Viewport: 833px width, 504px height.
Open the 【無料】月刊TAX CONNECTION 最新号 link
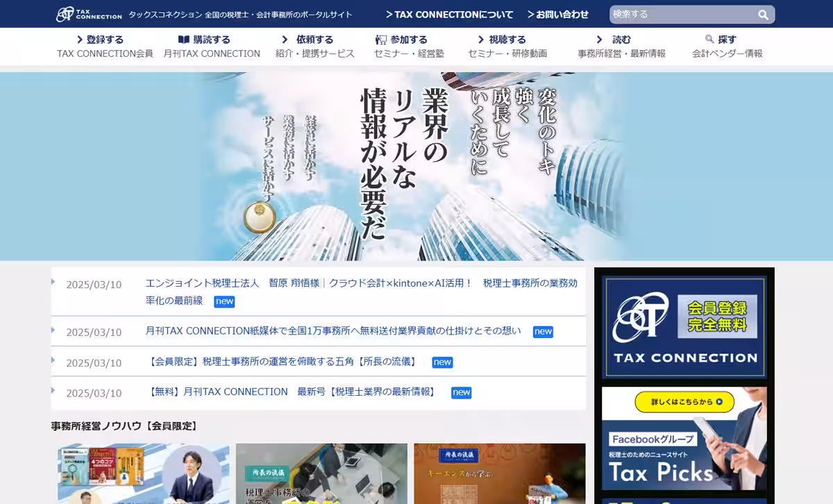coord(292,392)
